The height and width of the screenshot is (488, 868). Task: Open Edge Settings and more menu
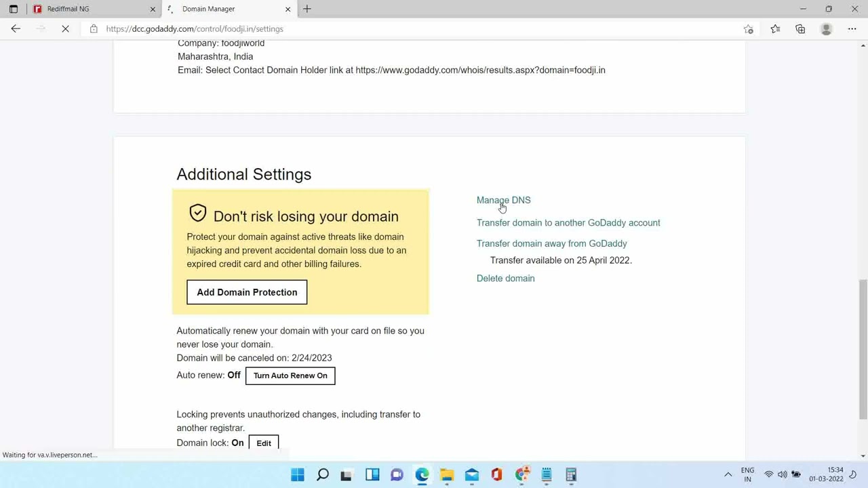[x=852, y=28]
